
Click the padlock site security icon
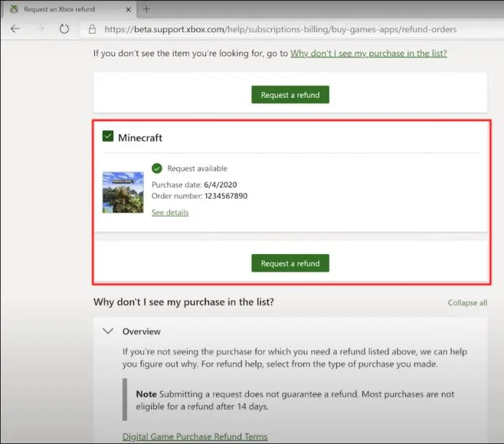tap(92, 29)
